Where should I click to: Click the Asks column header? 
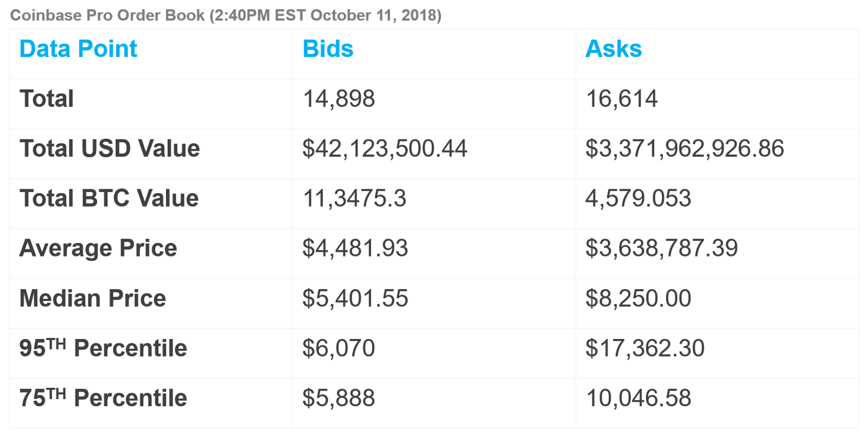[x=614, y=49]
